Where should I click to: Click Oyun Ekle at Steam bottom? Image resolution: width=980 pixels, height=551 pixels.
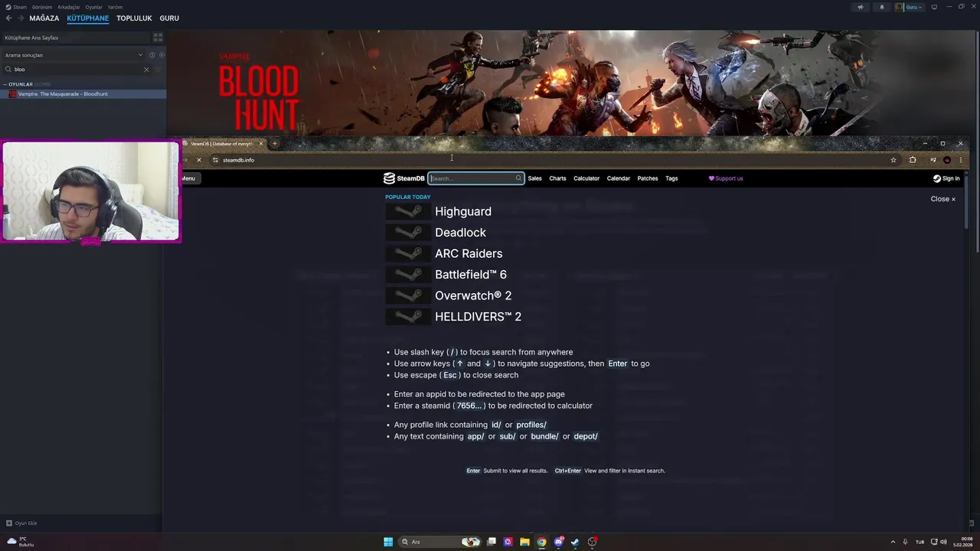21,523
